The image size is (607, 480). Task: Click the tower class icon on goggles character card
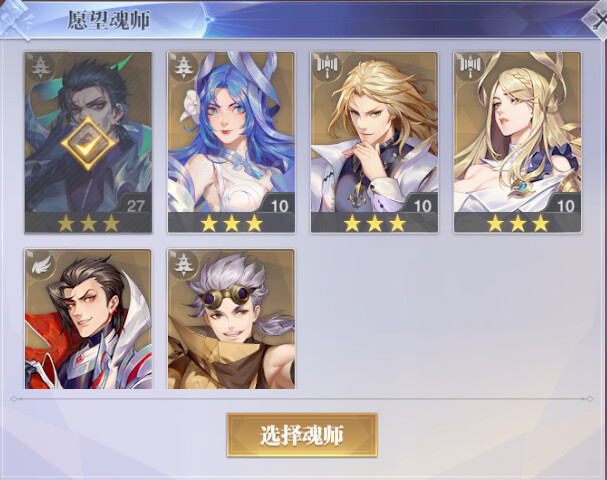182,264
